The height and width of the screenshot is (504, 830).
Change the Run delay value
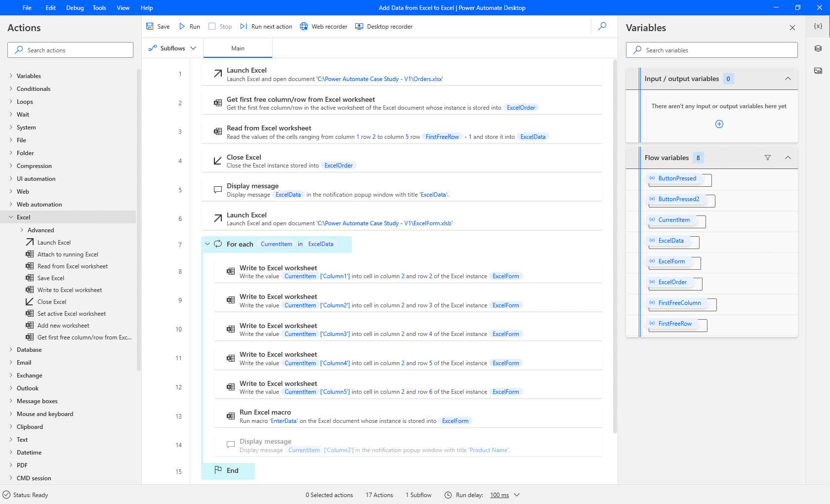(499, 495)
